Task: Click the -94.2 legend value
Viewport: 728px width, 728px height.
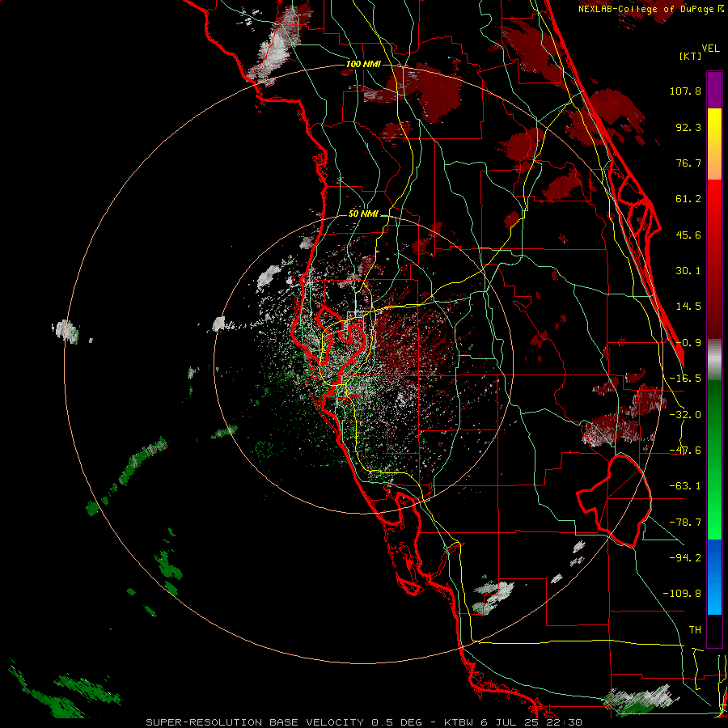Action: pos(685,558)
